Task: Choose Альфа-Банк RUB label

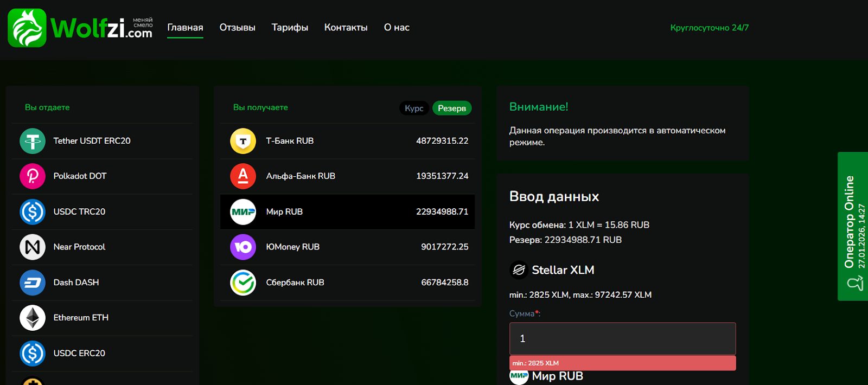Action: (301, 176)
